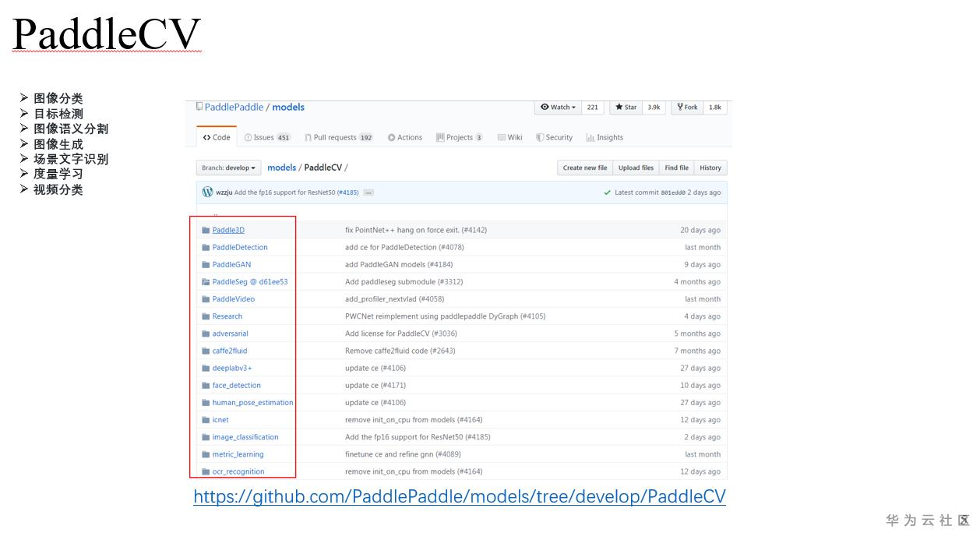
Task: Click commit hash 801edd0
Action: pos(673,192)
